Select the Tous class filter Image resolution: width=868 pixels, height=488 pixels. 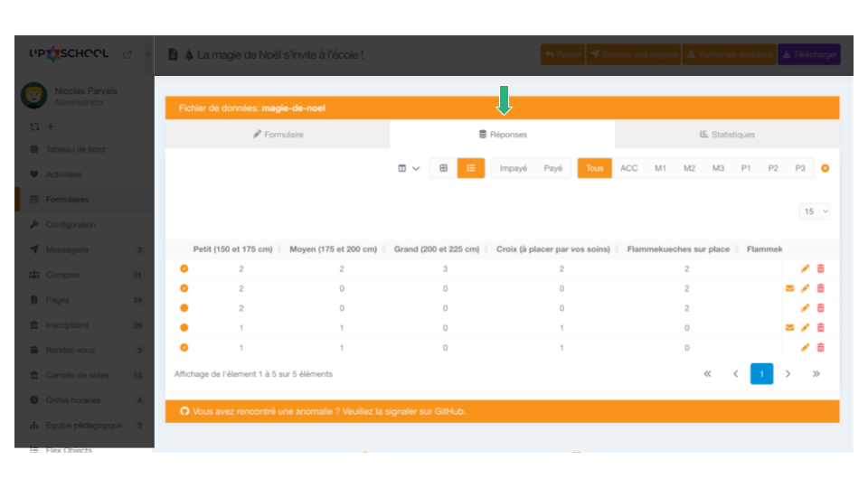pos(595,168)
